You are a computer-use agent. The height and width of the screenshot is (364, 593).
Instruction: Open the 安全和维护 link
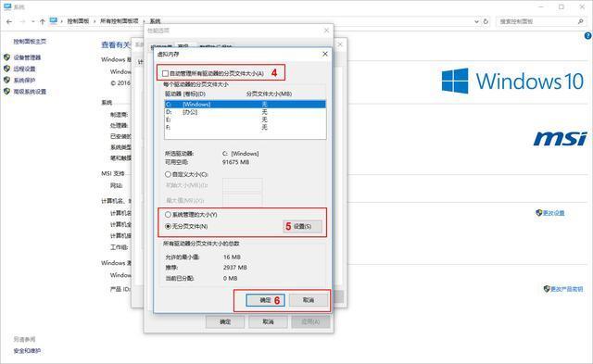click(x=27, y=351)
